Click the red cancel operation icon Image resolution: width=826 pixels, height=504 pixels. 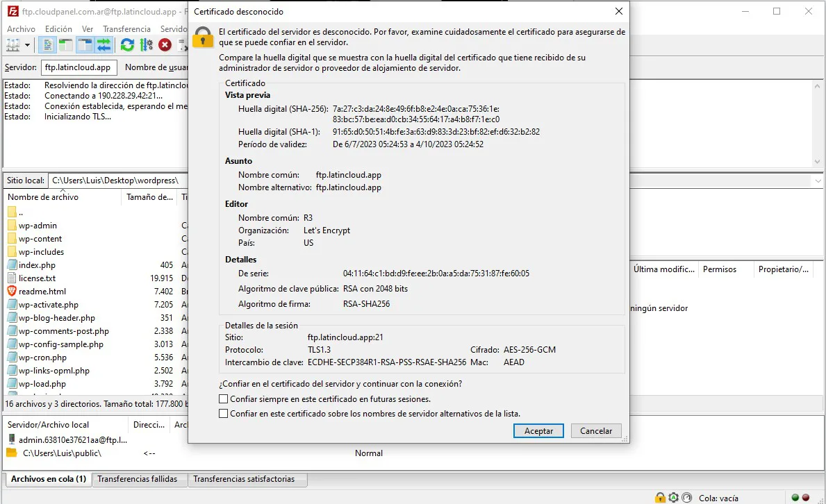(165, 45)
